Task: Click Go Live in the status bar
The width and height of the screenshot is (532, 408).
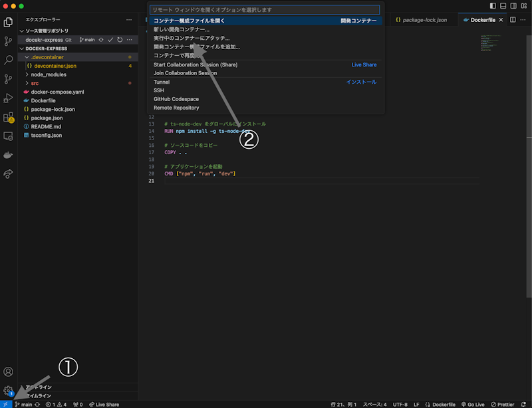Action: (x=471, y=404)
